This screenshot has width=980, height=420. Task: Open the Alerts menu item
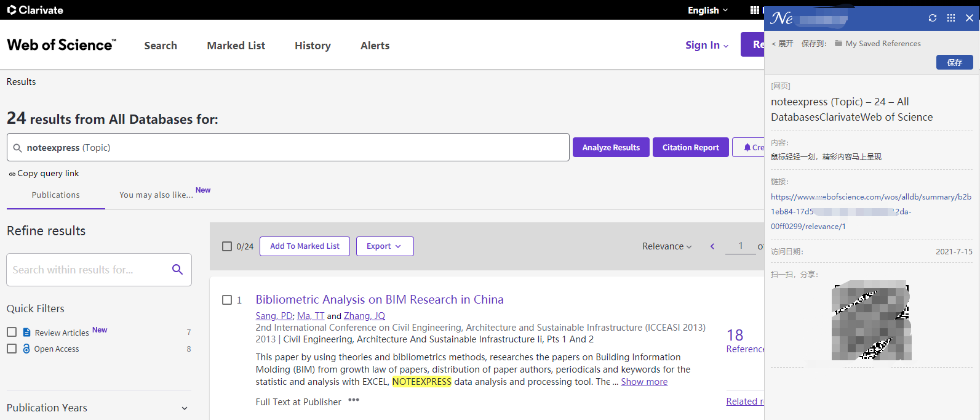click(375, 46)
